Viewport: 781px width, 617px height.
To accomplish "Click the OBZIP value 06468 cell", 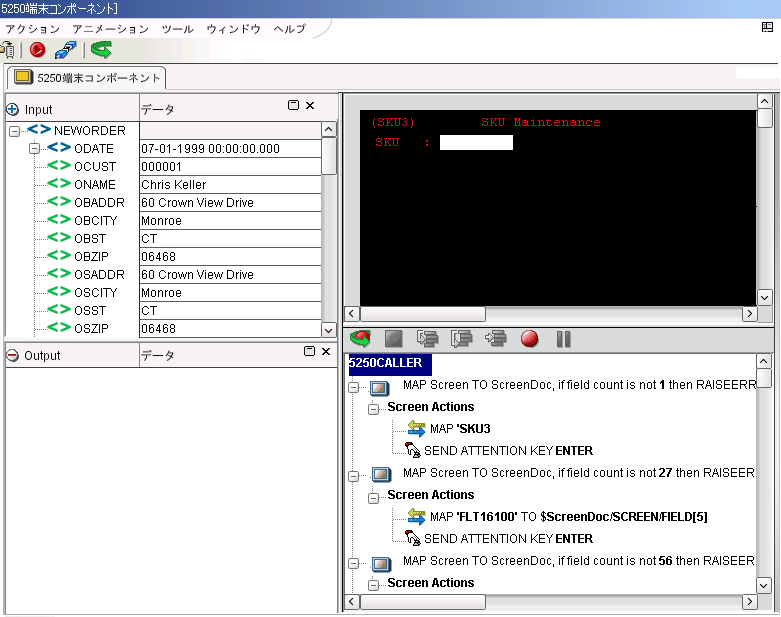I will pyautogui.click(x=230, y=256).
